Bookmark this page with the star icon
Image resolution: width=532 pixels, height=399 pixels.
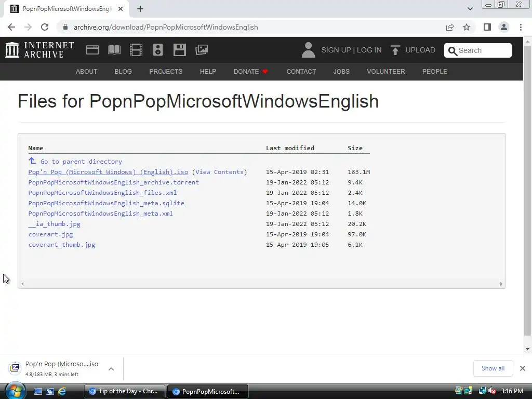pos(467,27)
